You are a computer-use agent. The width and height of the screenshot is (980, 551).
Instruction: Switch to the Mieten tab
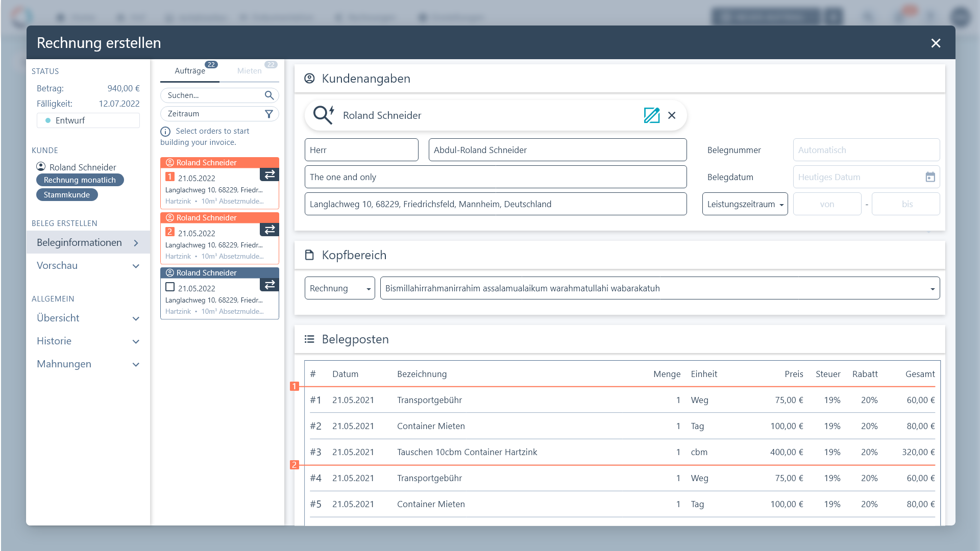(249, 71)
